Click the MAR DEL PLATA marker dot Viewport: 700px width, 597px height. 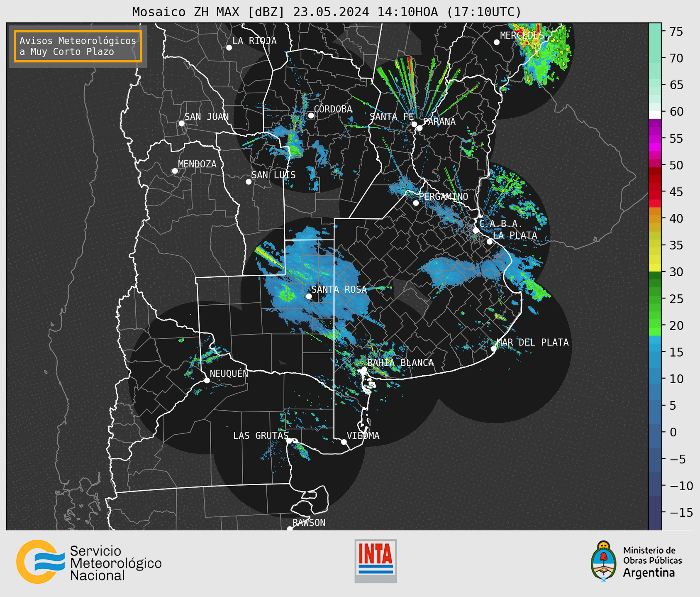[494, 349]
